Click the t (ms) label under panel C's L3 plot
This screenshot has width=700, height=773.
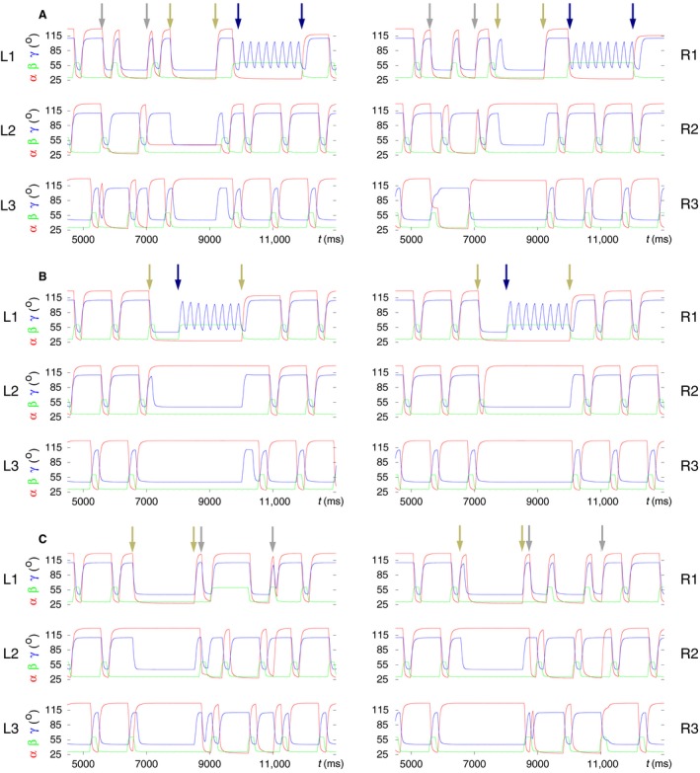pyautogui.click(x=331, y=764)
